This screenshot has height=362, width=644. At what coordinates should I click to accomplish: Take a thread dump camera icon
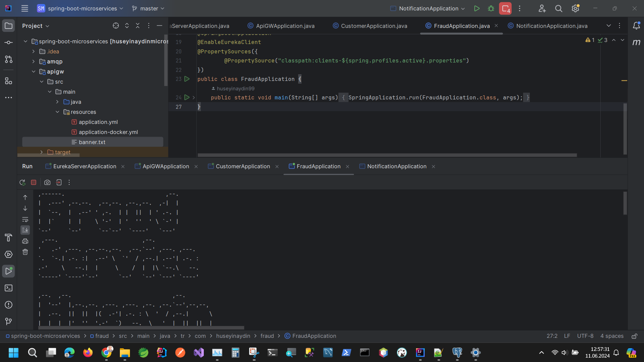[x=47, y=182]
